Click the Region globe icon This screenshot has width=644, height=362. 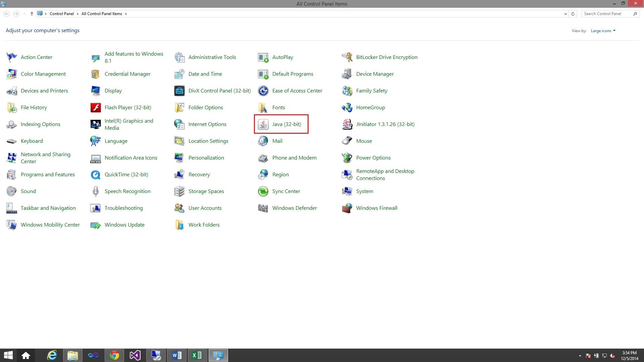tap(263, 175)
